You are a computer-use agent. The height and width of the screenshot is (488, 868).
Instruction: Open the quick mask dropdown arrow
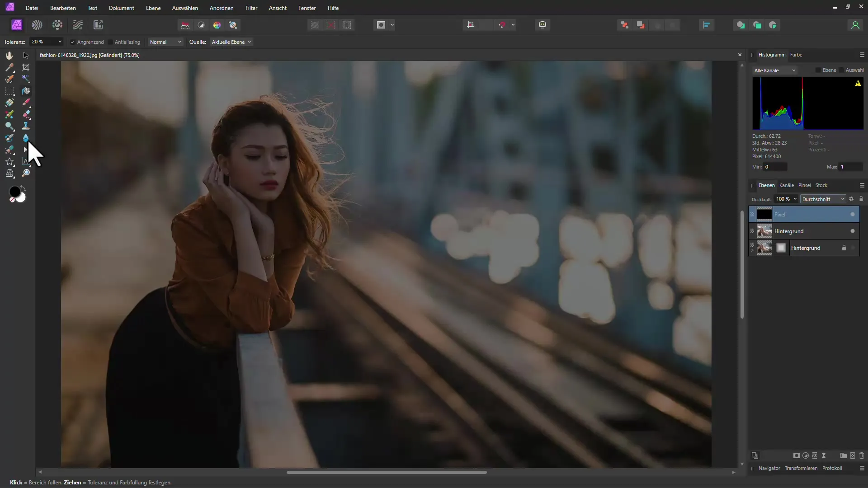click(392, 25)
